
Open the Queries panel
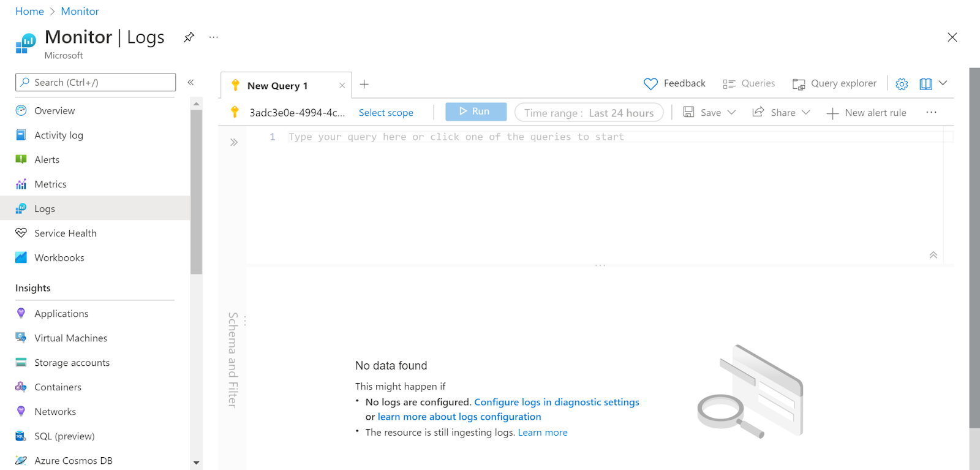748,84
